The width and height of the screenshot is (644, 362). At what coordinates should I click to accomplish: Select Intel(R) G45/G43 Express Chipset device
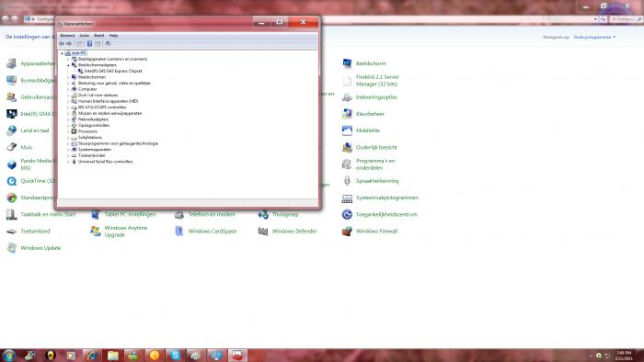pos(112,71)
